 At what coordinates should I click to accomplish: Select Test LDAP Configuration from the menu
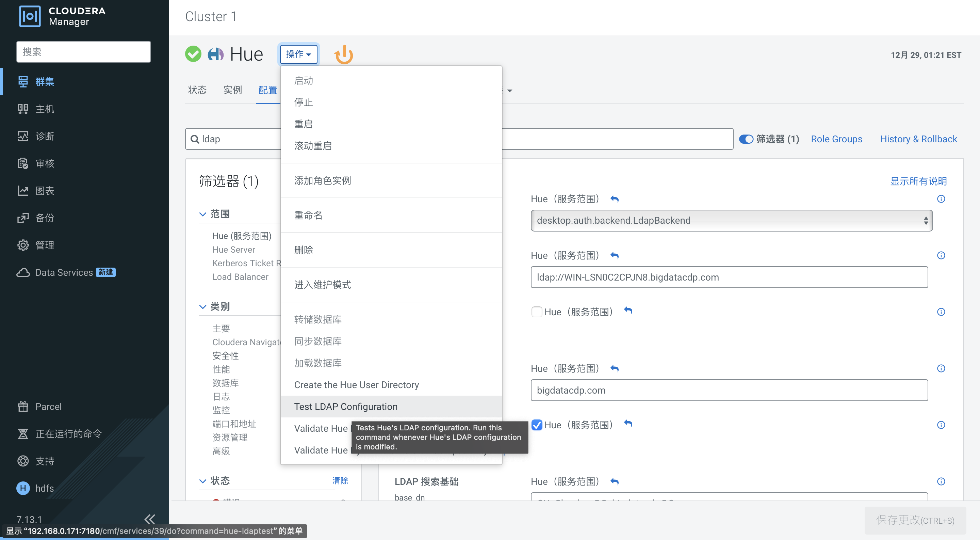click(x=345, y=407)
